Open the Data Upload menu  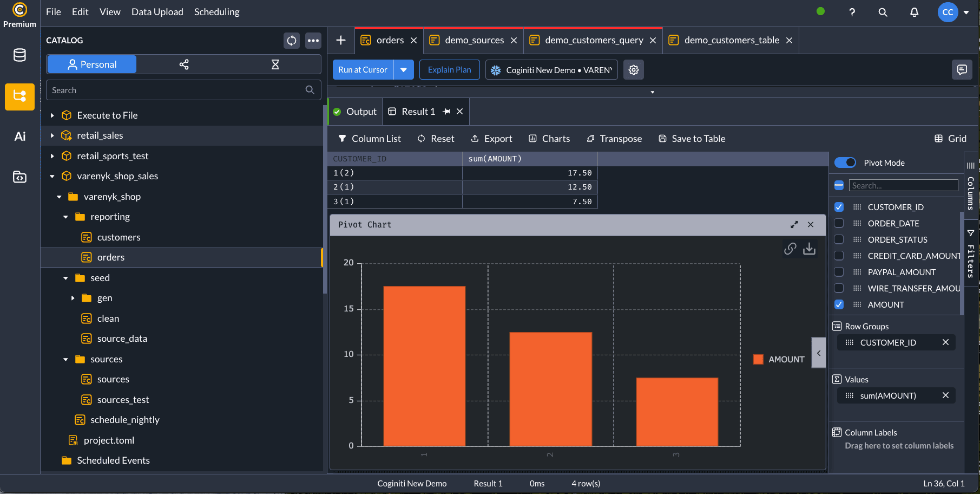157,12
